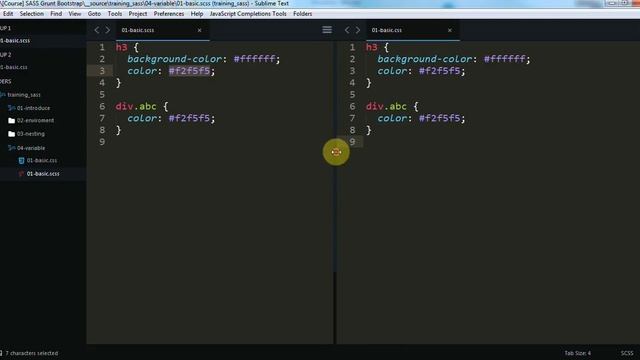This screenshot has height=360, width=640.
Task: Click line number 1 in right pane gutter
Action: point(352,47)
